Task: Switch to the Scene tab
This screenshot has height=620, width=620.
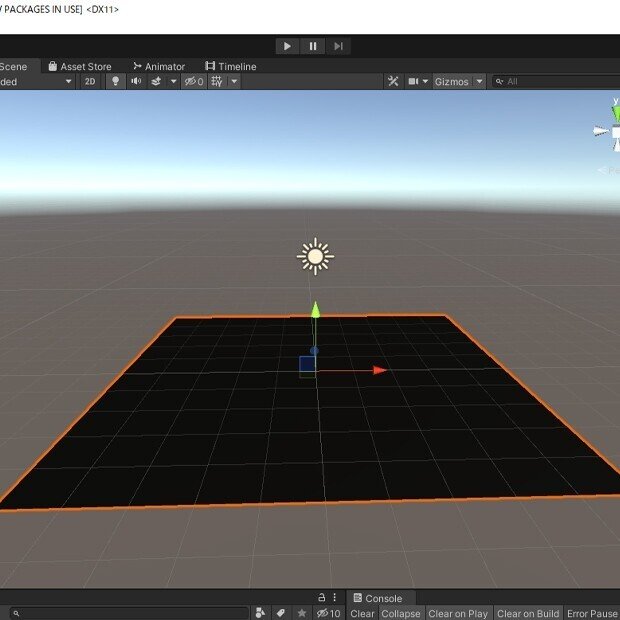Action: click(x=19, y=66)
